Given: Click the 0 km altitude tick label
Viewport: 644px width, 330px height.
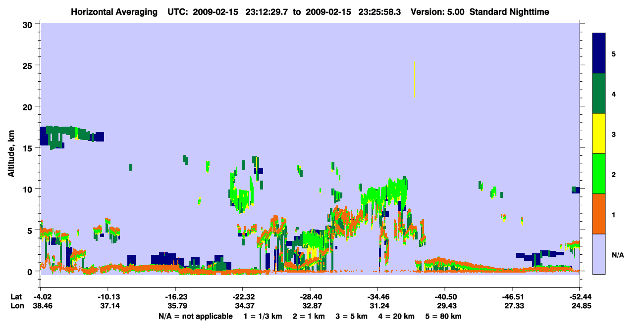Looking at the screenshot, I should (x=31, y=272).
